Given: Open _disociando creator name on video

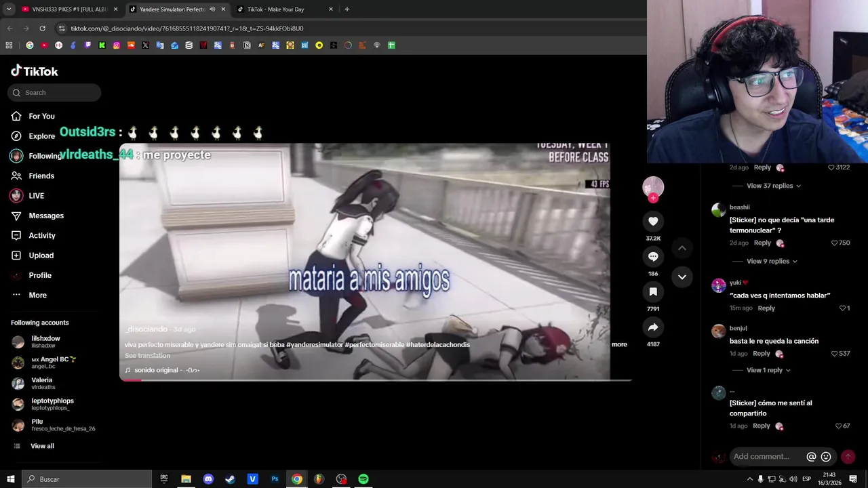Looking at the screenshot, I should point(146,329).
